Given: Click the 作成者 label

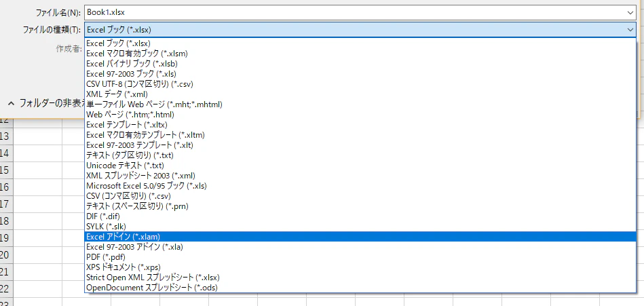Looking at the screenshot, I should pyautogui.click(x=69, y=49).
